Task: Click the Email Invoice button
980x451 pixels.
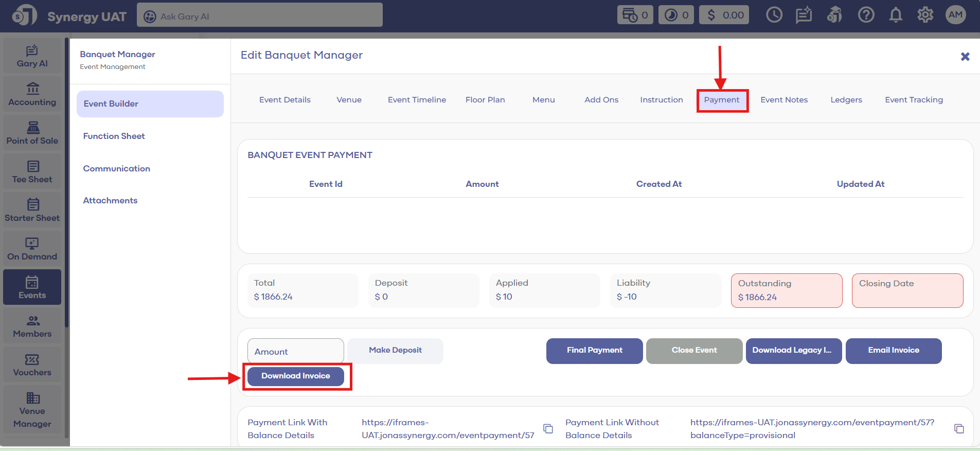Action: [893, 351]
